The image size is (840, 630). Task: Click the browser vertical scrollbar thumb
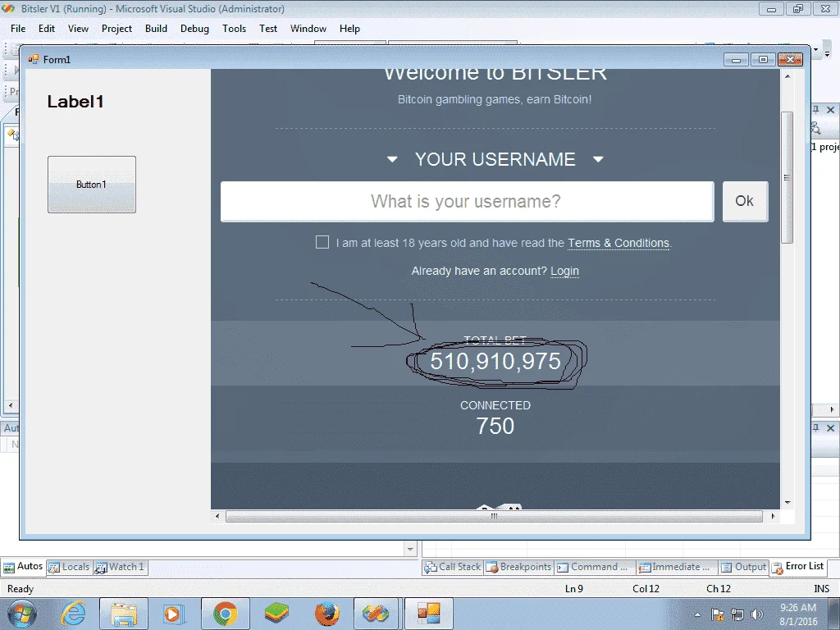pyautogui.click(x=787, y=177)
